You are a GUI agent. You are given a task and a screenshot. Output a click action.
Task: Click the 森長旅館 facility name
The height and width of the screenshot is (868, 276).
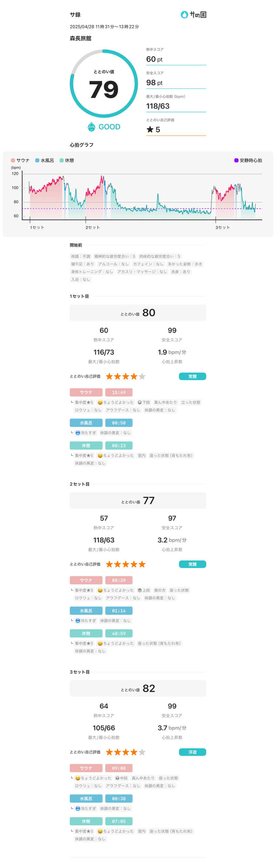tap(80, 38)
